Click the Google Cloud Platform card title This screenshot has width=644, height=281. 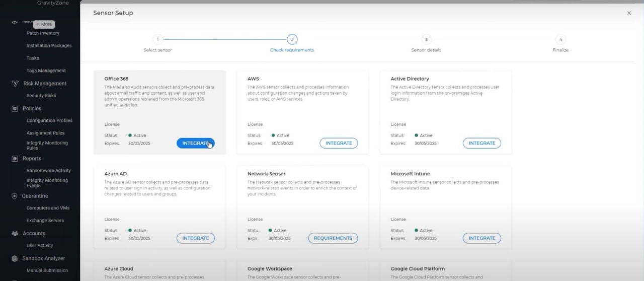[x=418, y=269]
